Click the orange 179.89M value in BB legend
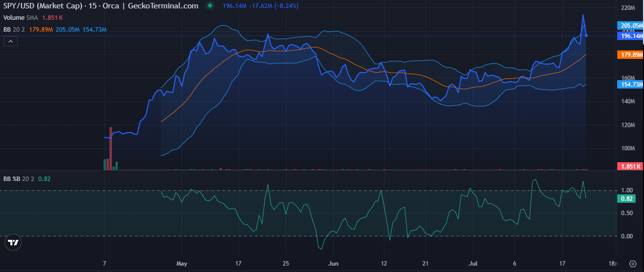 click(41, 30)
